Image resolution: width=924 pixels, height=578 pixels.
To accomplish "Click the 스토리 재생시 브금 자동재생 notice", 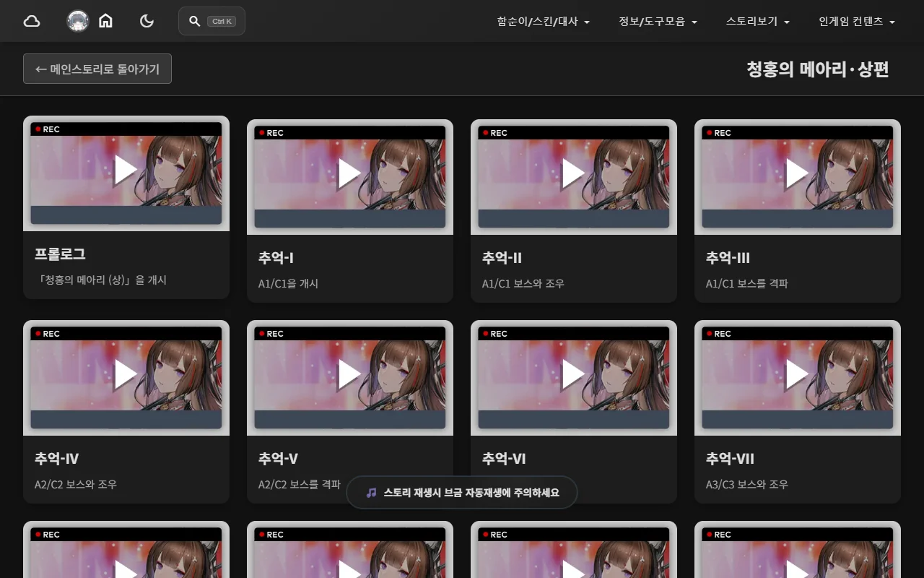I will pos(462,492).
